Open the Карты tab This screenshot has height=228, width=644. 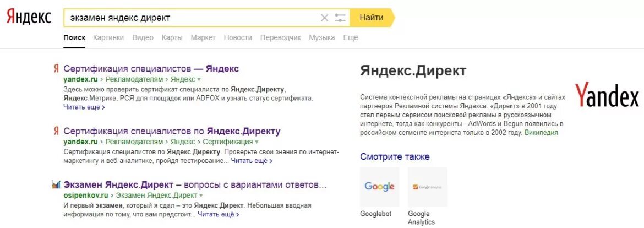click(172, 38)
